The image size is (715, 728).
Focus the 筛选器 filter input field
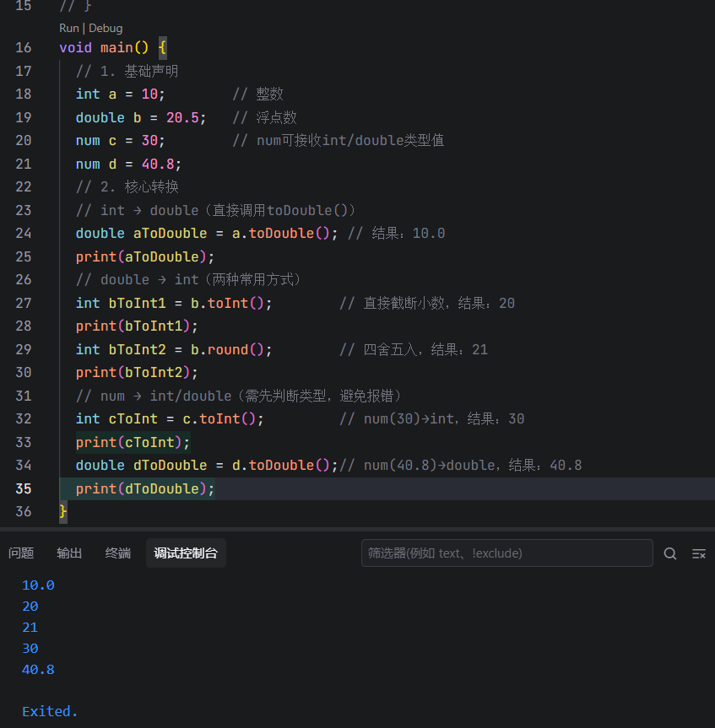point(506,553)
